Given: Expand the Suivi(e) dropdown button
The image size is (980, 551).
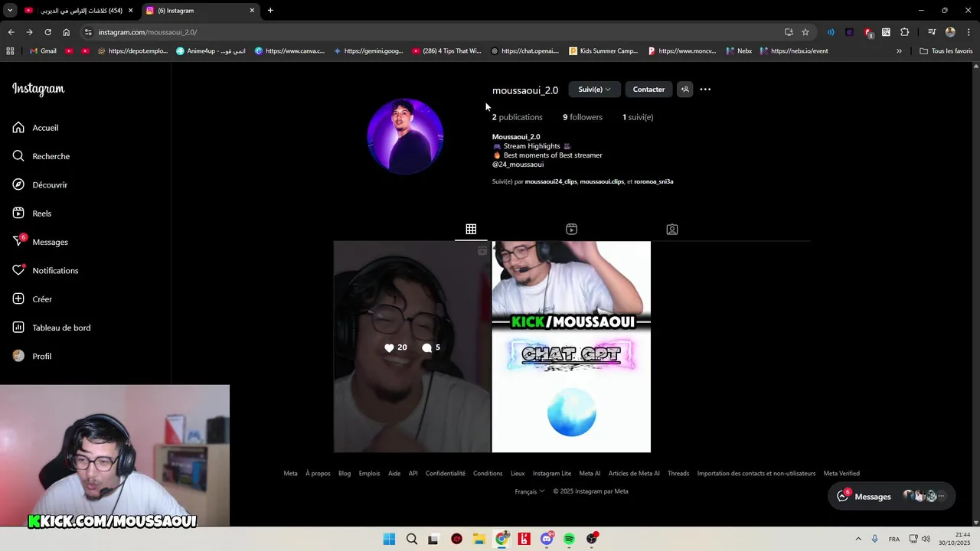Looking at the screenshot, I should click(594, 90).
